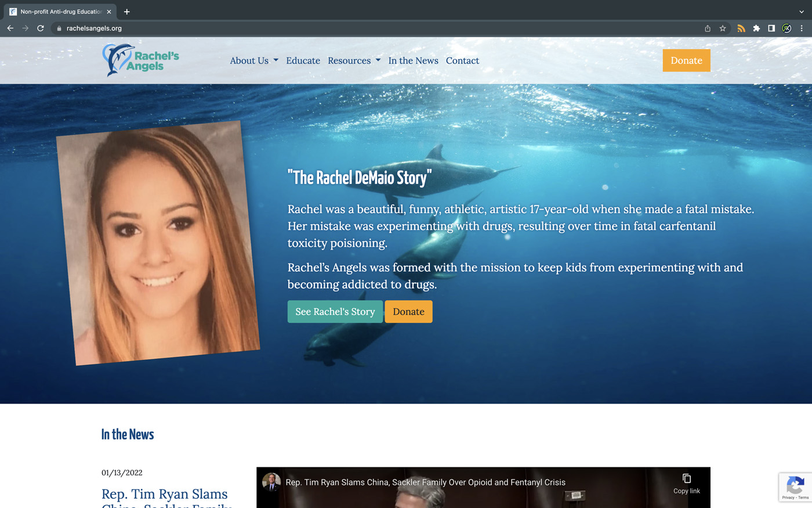Click the Donate button below story

[x=408, y=312]
